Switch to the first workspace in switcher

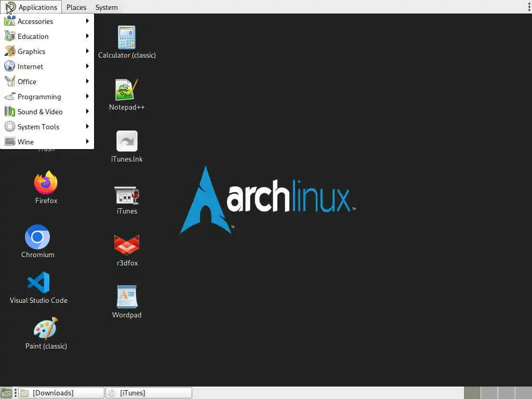pyautogui.click(x=472, y=393)
